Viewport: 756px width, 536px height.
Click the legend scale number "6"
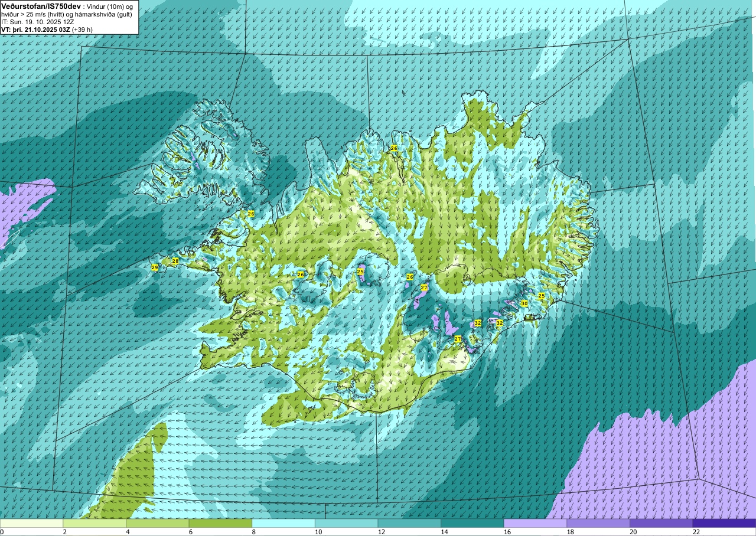pos(190,532)
